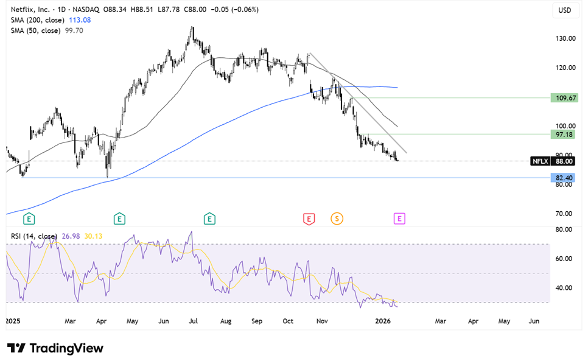
Task: Click green E marker between Jul and Aug
Action: 209,219
